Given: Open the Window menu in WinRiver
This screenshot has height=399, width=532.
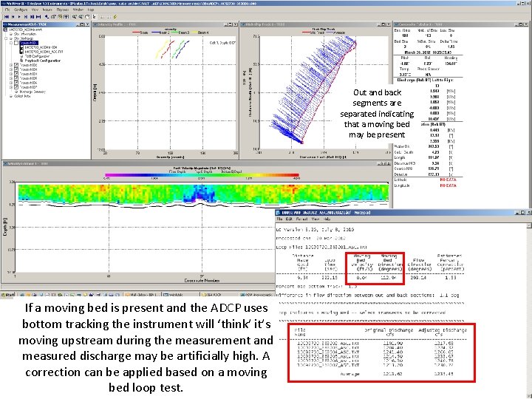Looking at the screenshot, I should pos(78,10).
